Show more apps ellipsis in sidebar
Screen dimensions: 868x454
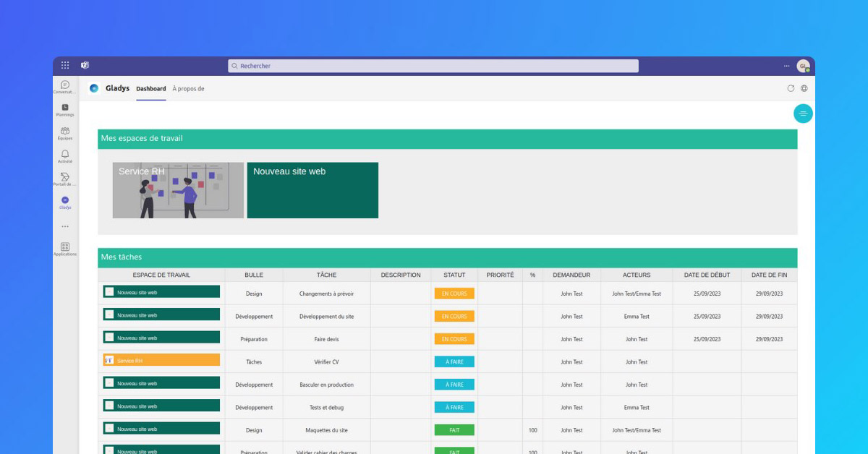65,226
